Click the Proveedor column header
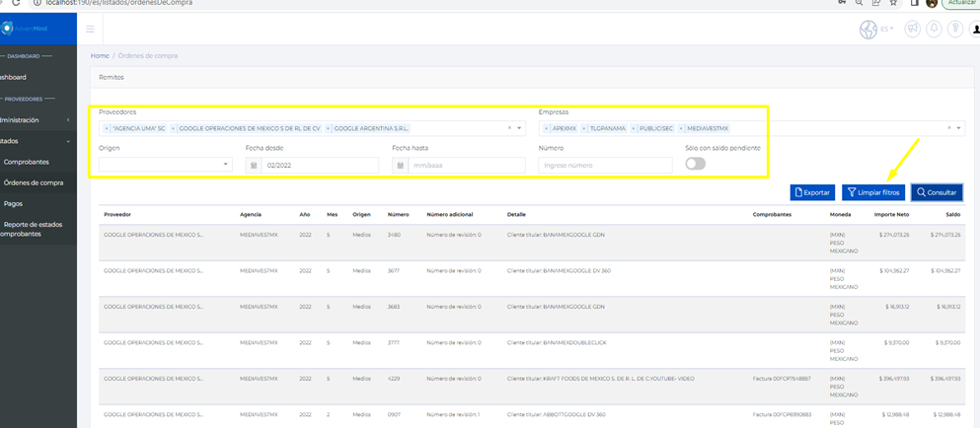The width and height of the screenshot is (980, 428). [x=117, y=214]
